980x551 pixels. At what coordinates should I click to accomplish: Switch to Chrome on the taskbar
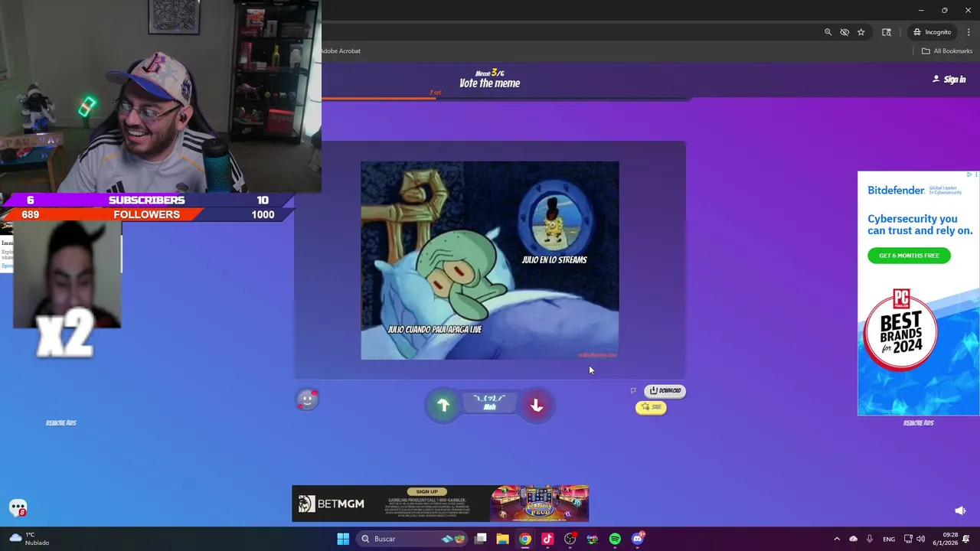524,539
